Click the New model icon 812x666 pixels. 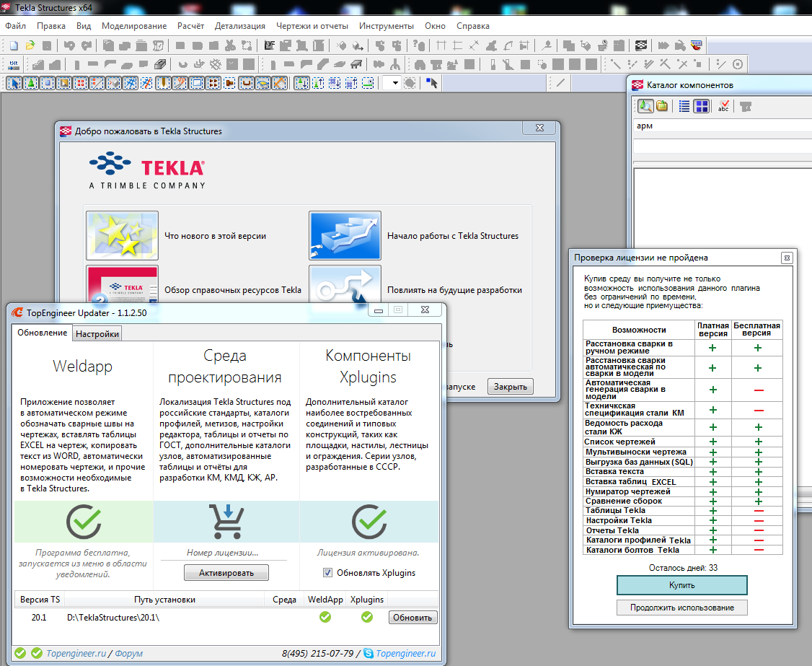(13, 45)
